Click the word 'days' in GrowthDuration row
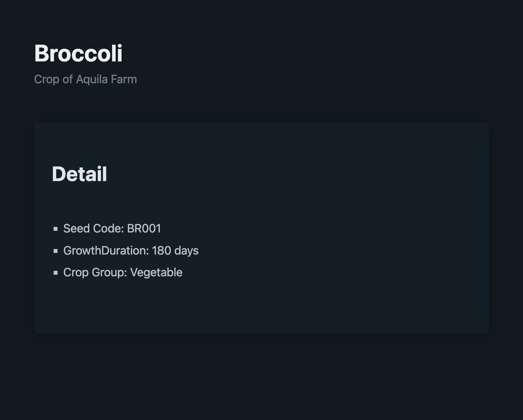523x420 pixels. pyautogui.click(x=186, y=251)
